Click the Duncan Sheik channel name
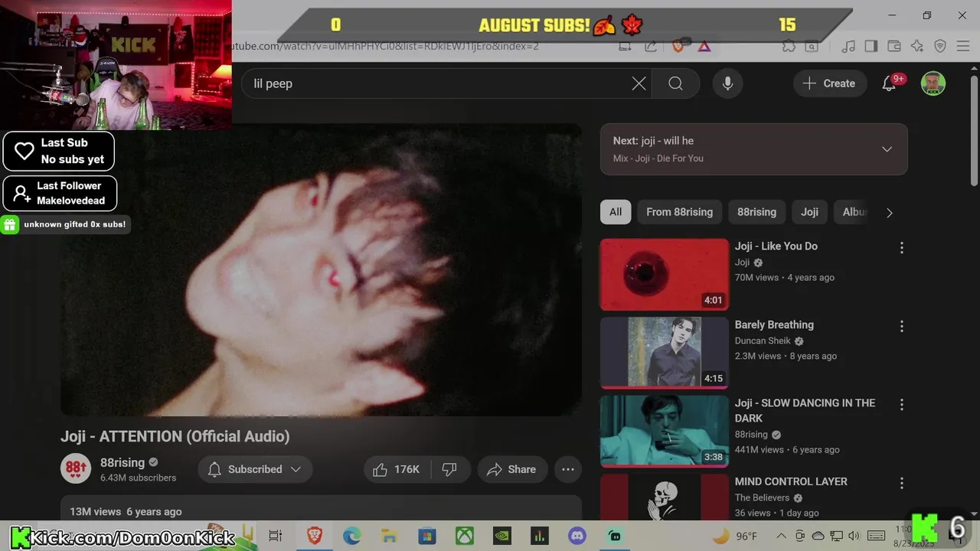The image size is (980, 551). click(x=763, y=341)
